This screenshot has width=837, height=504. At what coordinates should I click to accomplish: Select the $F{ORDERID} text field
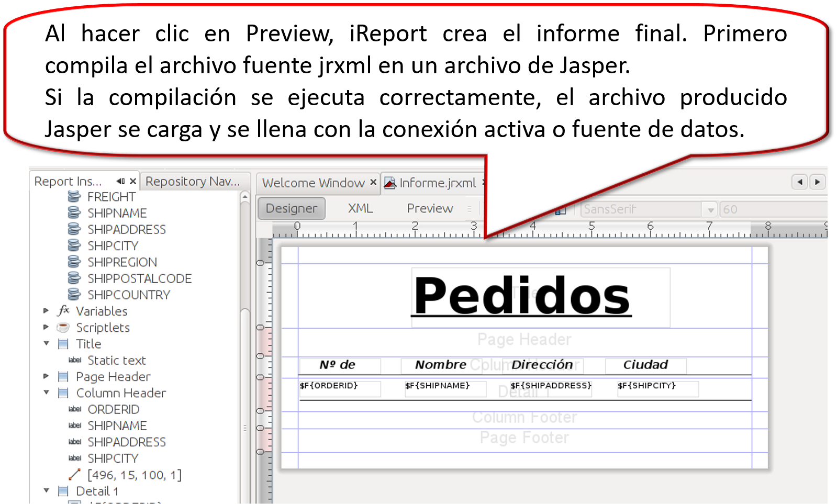[x=340, y=389]
